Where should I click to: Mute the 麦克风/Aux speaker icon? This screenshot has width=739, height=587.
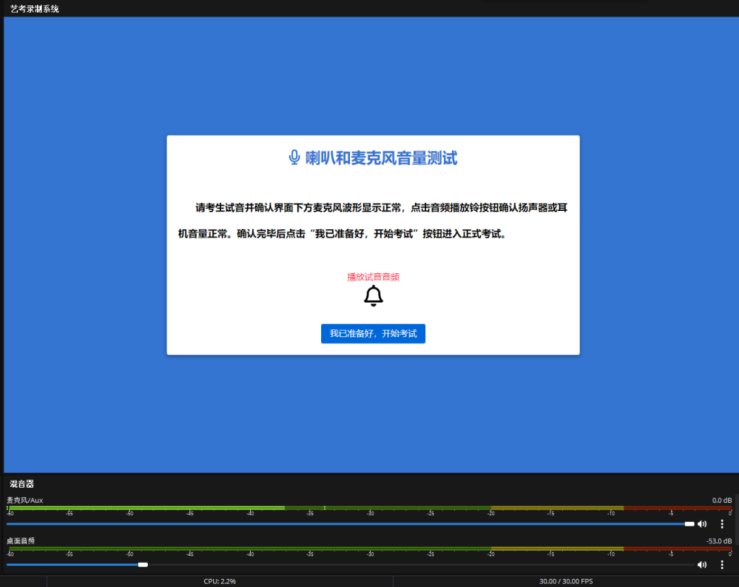[x=702, y=524]
